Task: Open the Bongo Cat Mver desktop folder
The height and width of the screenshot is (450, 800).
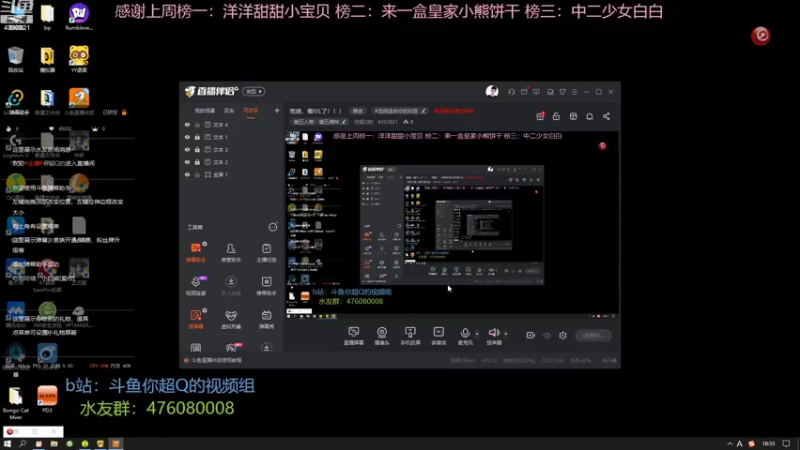Action: [x=15, y=403]
